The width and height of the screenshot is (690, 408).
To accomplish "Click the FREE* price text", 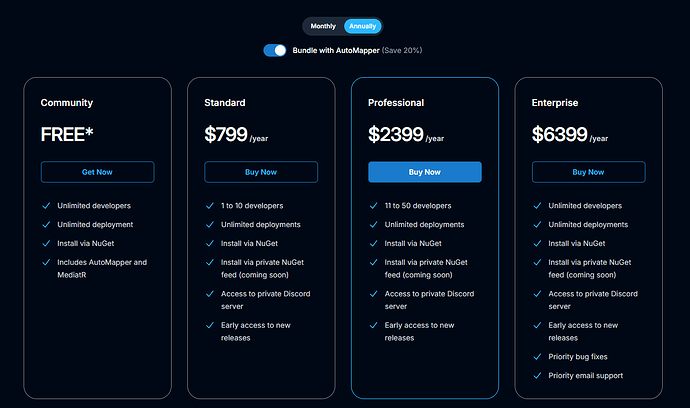I will [67, 134].
